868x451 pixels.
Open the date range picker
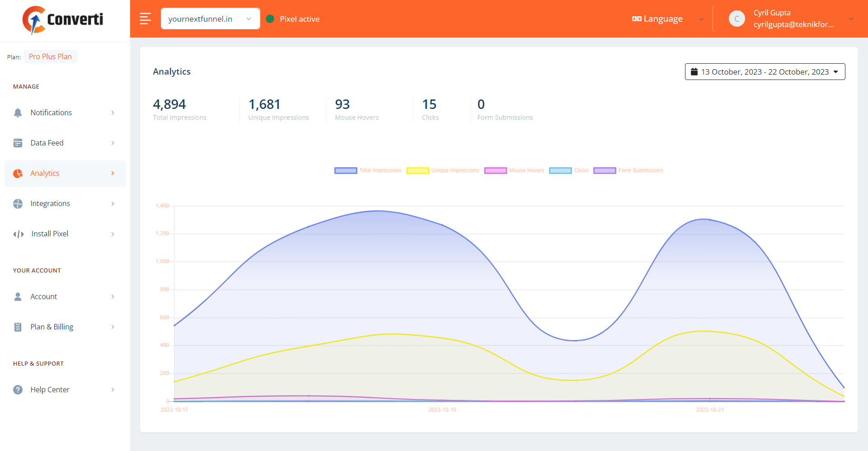(765, 72)
